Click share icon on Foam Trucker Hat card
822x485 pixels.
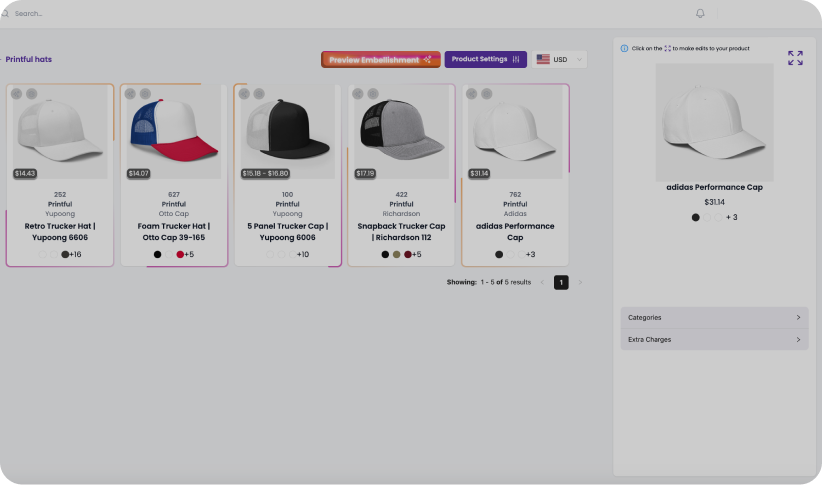(x=131, y=93)
